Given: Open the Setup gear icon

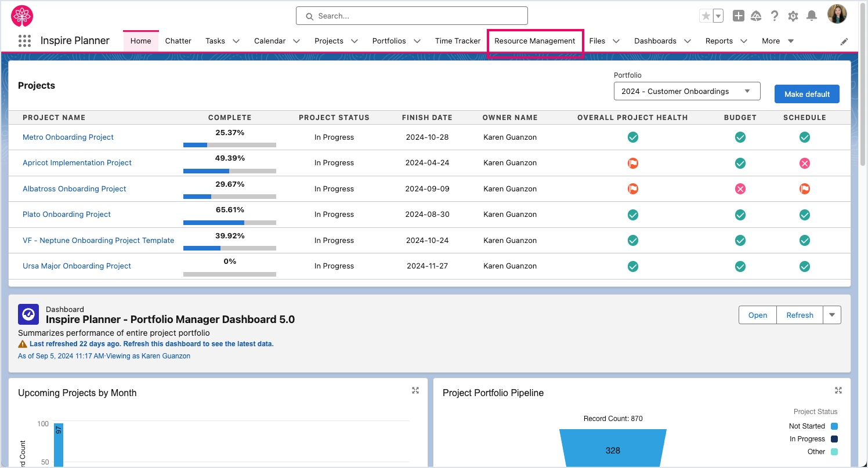Looking at the screenshot, I should point(793,16).
